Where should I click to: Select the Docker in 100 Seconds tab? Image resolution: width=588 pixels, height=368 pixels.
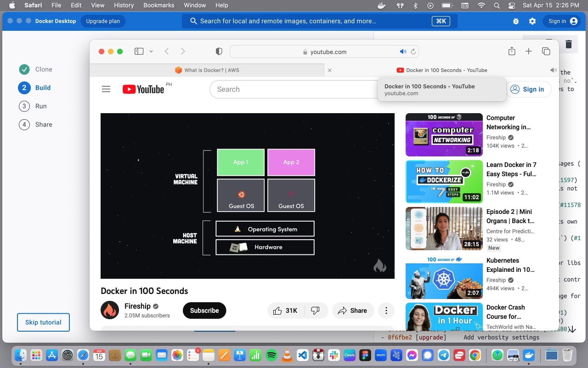point(441,70)
